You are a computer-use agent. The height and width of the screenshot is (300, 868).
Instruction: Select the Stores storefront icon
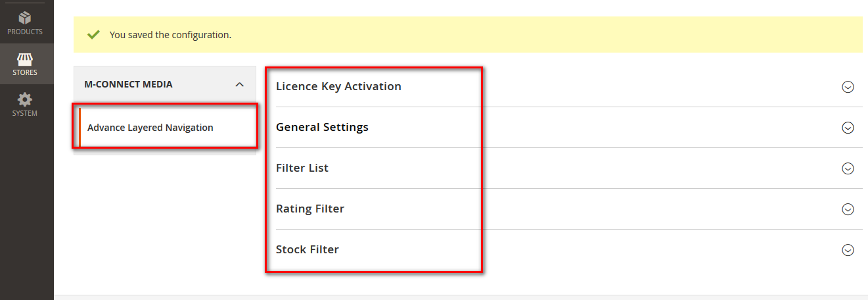click(25, 59)
